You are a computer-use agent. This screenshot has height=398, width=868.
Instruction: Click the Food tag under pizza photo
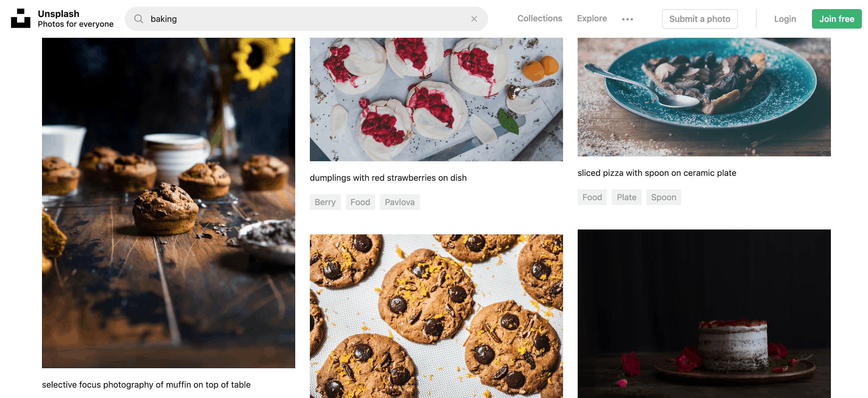(x=592, y=197)
